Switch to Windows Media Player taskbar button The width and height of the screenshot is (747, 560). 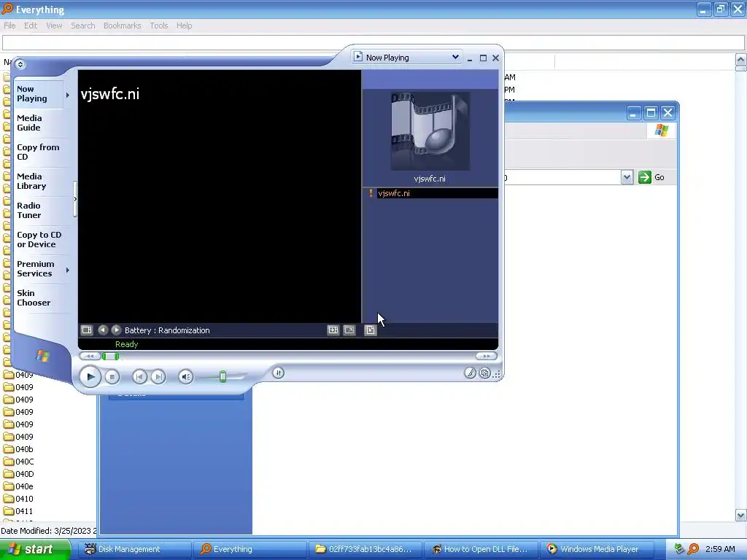(x=596, y=549)
